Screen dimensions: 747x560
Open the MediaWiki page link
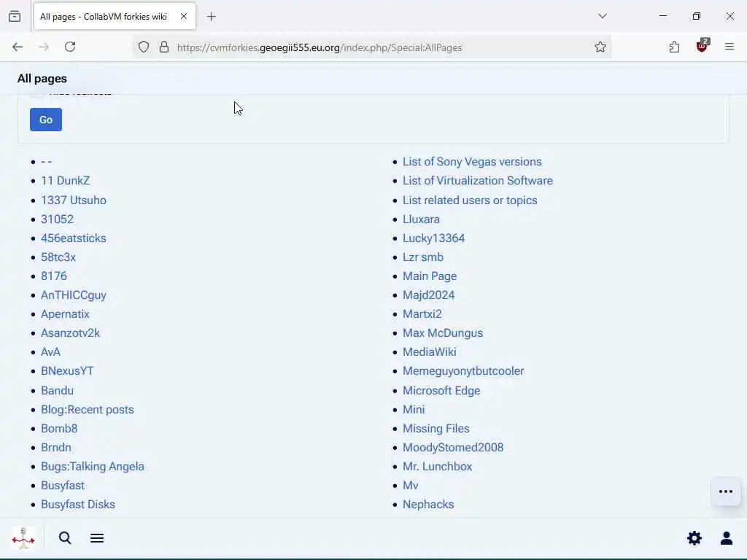pos(429,352)
